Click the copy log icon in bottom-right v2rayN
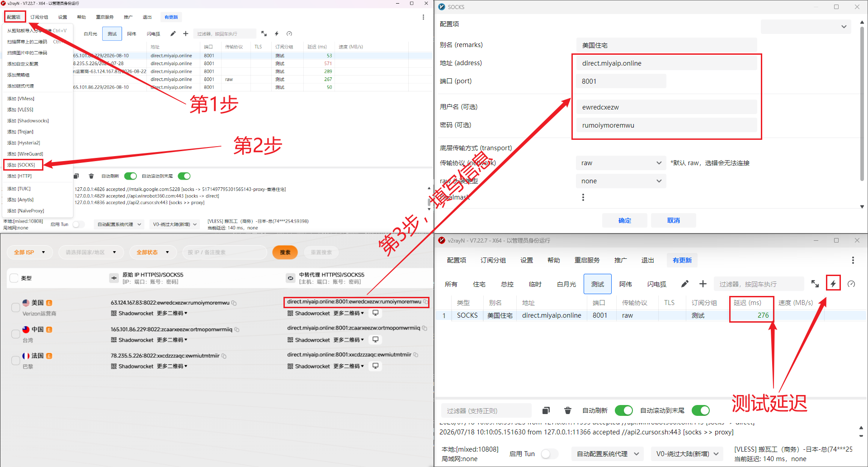The image size is (868, 467). tap(546, 410)
